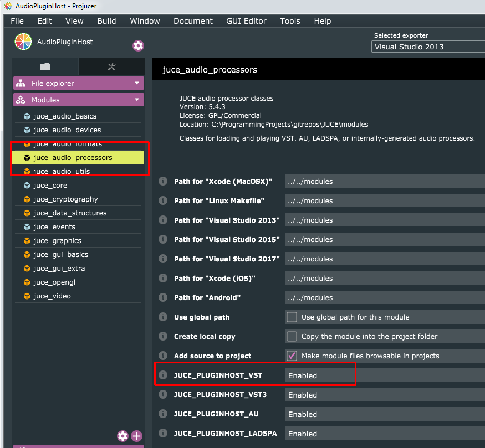
Task: Show info for JUCE_PLUGINHOST_VST option
Action: (x=163, y=375)
